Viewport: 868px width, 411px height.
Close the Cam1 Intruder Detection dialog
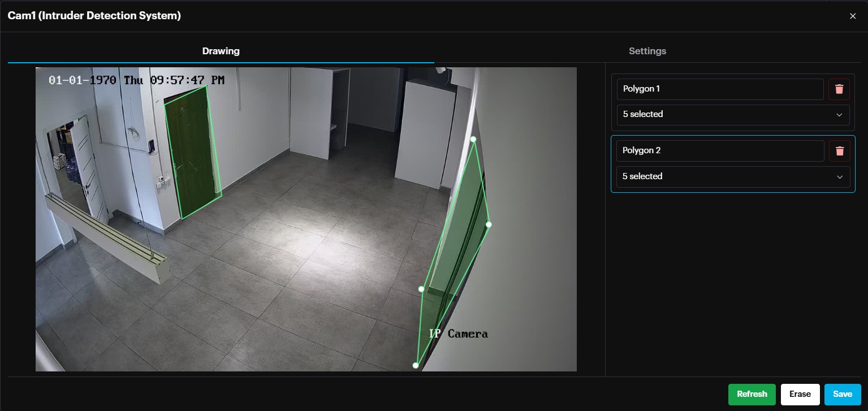click(853, 16)
